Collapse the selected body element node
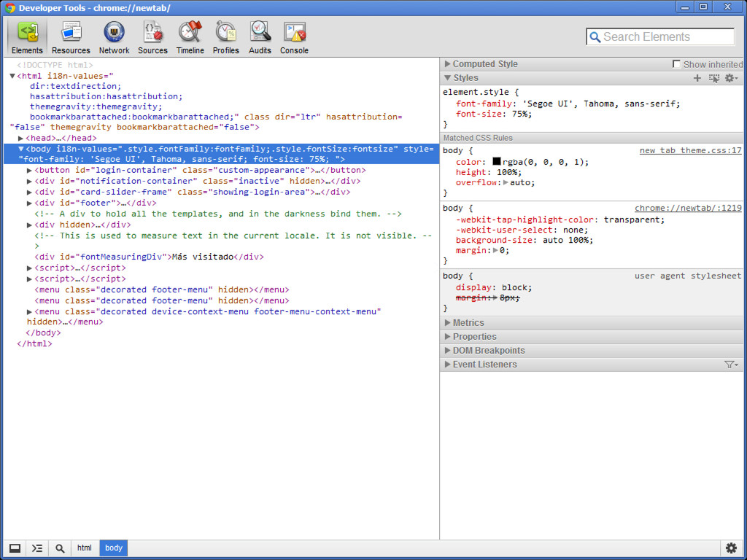 coord(21,149)
